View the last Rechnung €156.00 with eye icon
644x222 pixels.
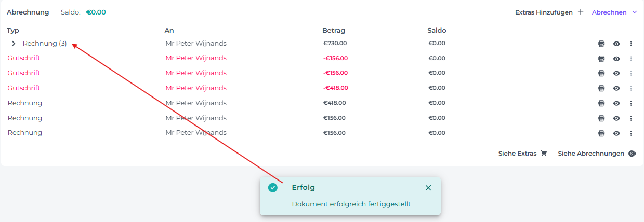[616, 133]
